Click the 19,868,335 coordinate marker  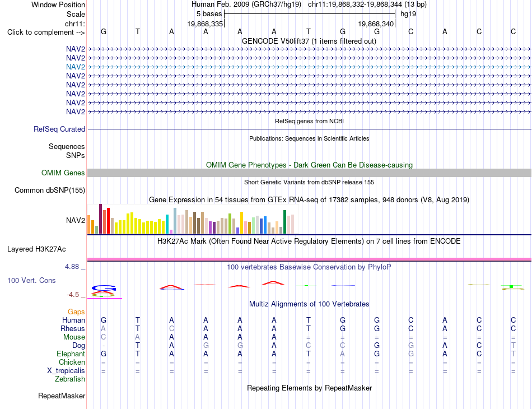205,24
